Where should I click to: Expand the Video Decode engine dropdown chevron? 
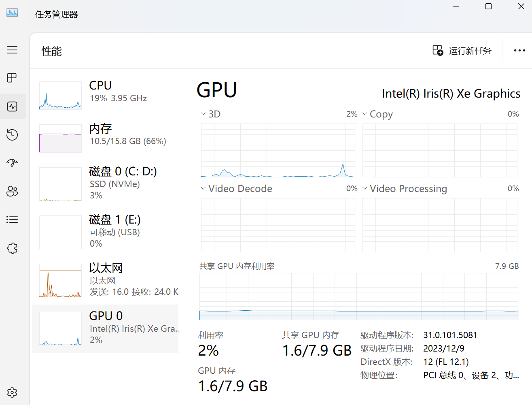pos(203,189)
